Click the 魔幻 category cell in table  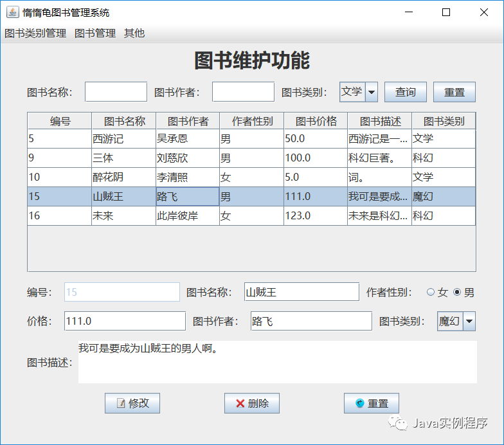444,197
